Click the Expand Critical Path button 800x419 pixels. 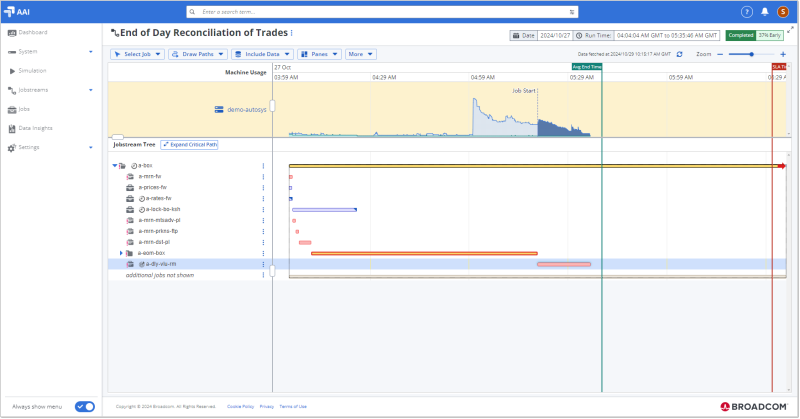coord(189,145)
